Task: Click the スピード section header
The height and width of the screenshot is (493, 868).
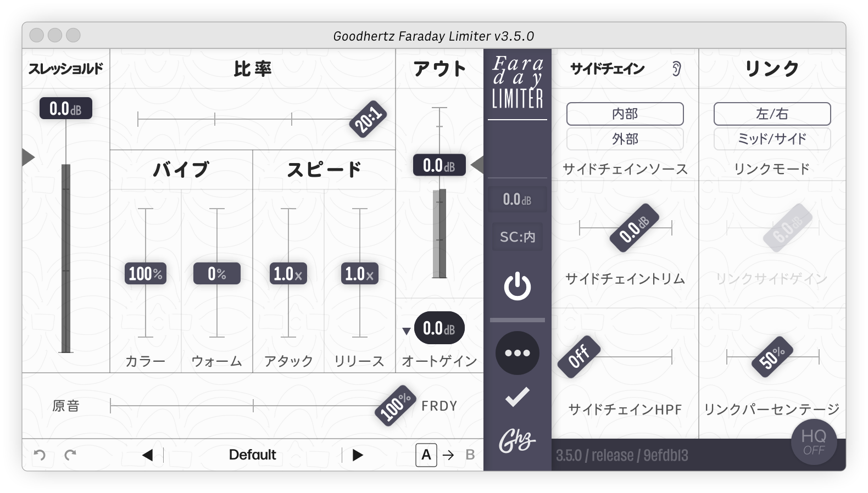Action: point(324,169)
